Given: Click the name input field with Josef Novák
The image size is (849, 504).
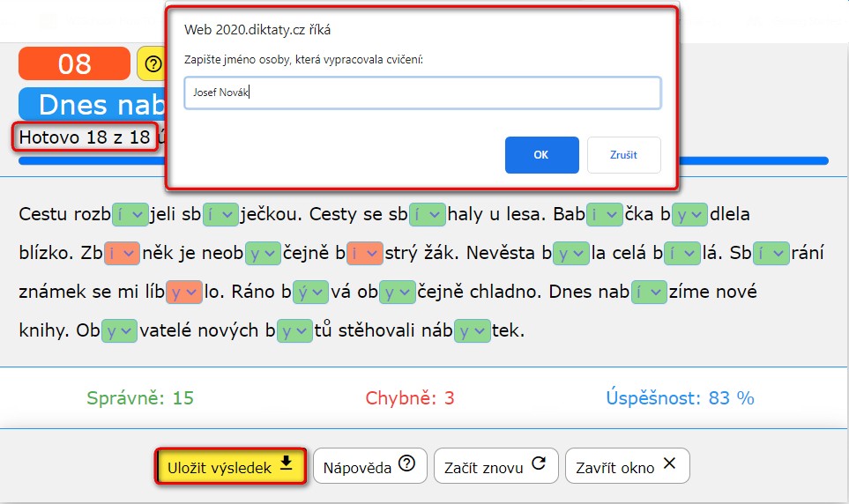Looking at the screenshot, I should pos(422,93).
